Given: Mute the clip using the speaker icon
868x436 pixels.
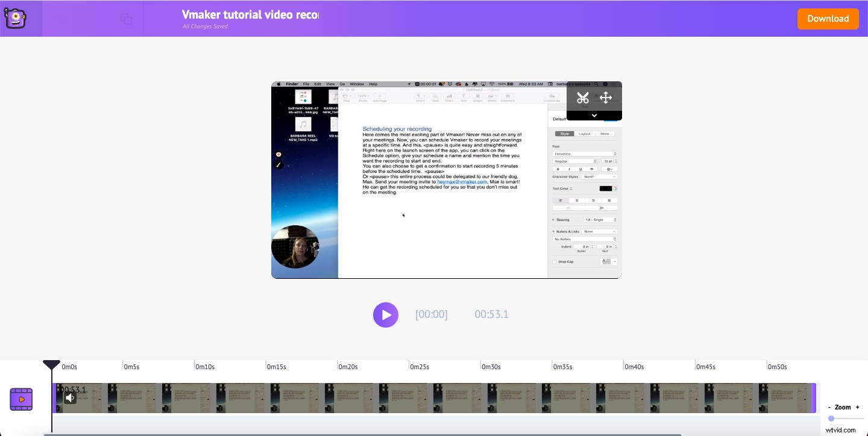Looking at the screenshot, I should (x=70, y=397).
